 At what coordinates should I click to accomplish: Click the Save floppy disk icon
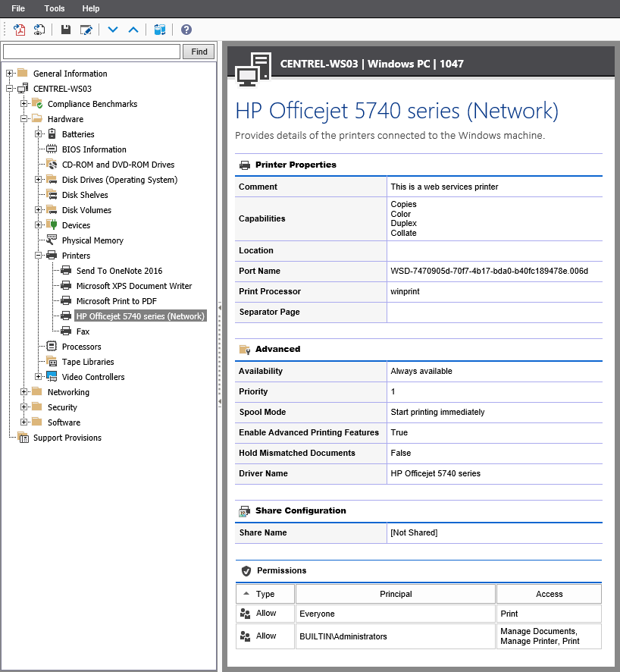click(65, 30)
